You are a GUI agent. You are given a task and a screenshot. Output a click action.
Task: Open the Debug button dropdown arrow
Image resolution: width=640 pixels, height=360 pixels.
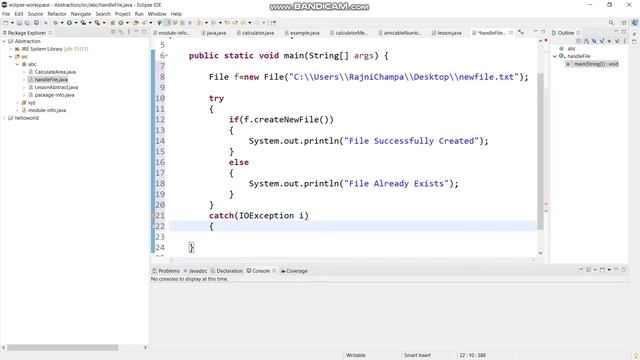[62, 23]
